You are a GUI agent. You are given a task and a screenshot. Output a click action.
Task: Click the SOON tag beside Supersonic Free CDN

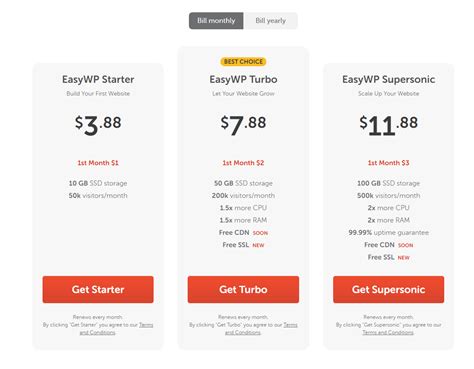[406, 245]
